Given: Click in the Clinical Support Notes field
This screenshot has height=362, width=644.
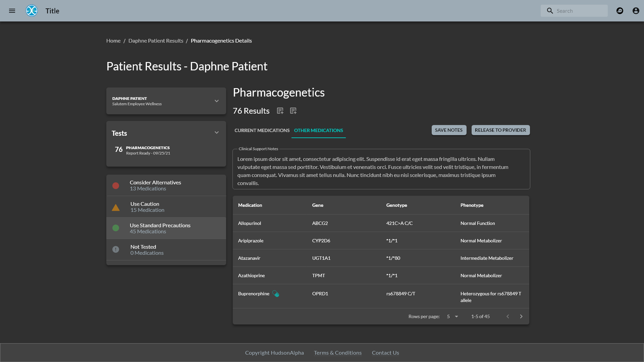Looking at the screenshot, I should click(381, 171).
